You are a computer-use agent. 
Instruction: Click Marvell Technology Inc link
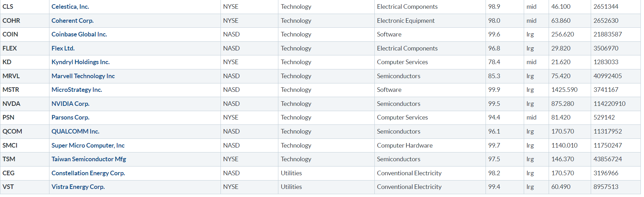pyautogui.click(x=83, y=76)
